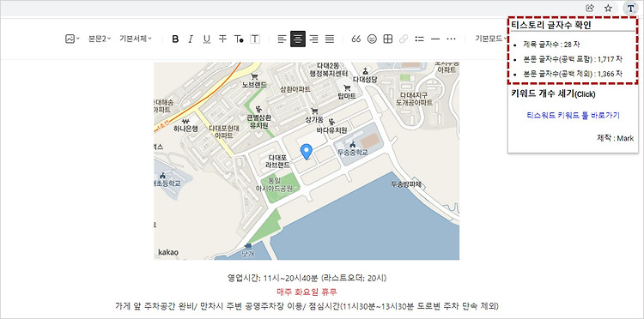Open the emoji picker

(x=372, y=39)
